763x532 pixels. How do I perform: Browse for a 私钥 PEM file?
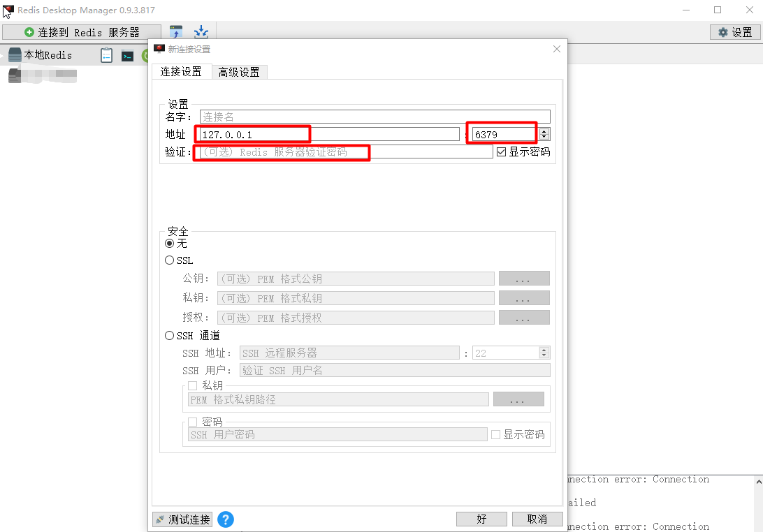[x=524, y=298]
